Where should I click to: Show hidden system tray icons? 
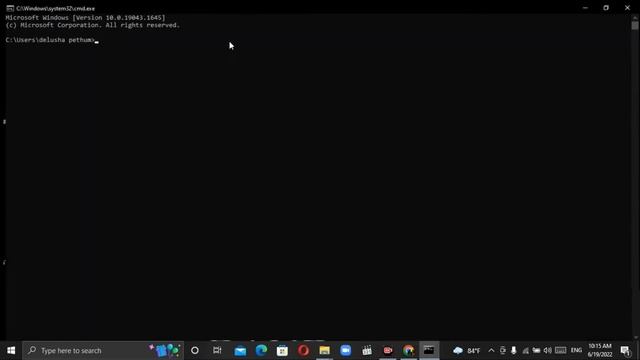tap(491, 351)
